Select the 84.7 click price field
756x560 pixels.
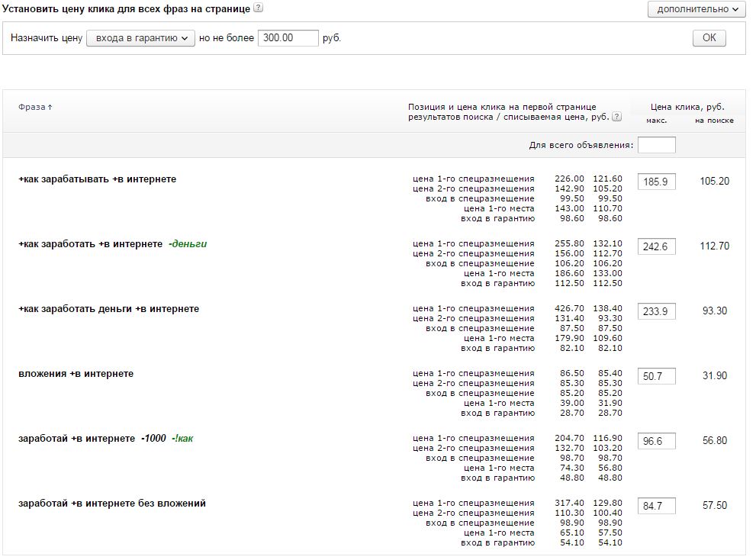coord(656,506)
